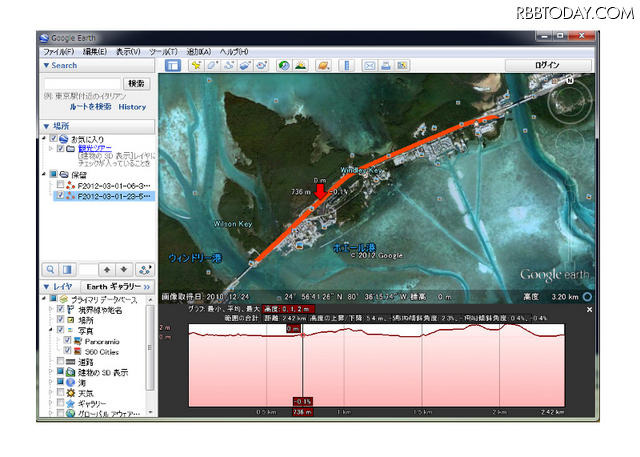Move selected place up with the arrow

coord(107,270)
